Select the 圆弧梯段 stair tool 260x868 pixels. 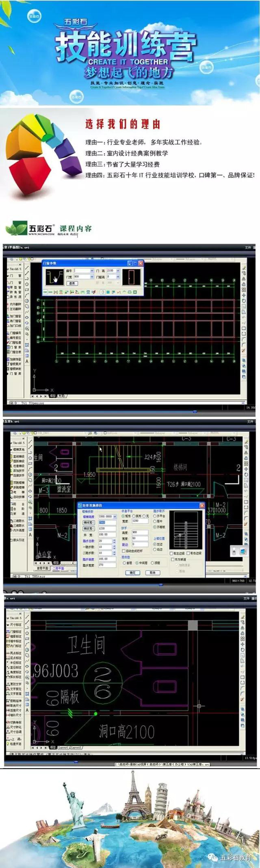click(x=18, y=461)
